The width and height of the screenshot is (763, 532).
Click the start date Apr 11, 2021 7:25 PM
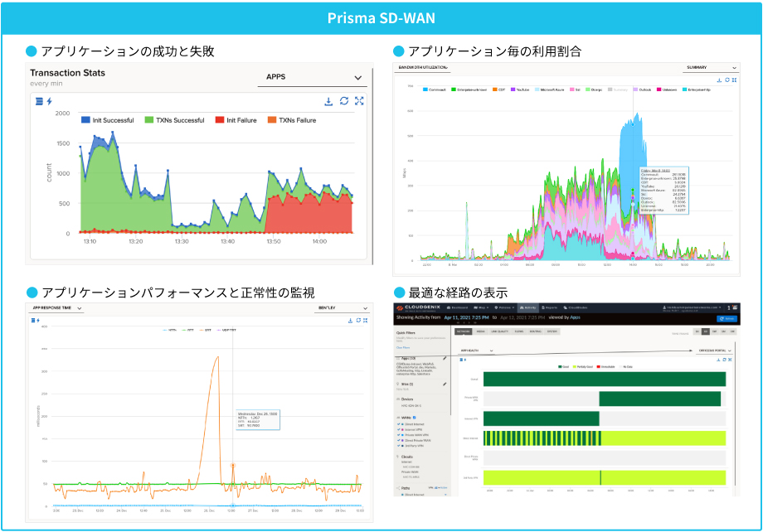(x=466, y=317)
